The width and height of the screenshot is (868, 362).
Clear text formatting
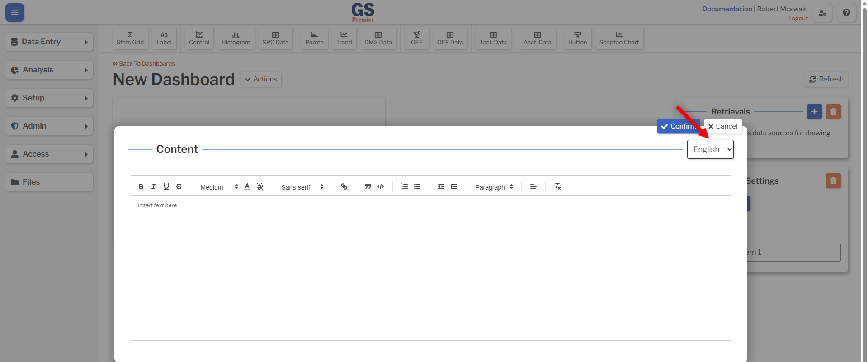pos(557,186)
